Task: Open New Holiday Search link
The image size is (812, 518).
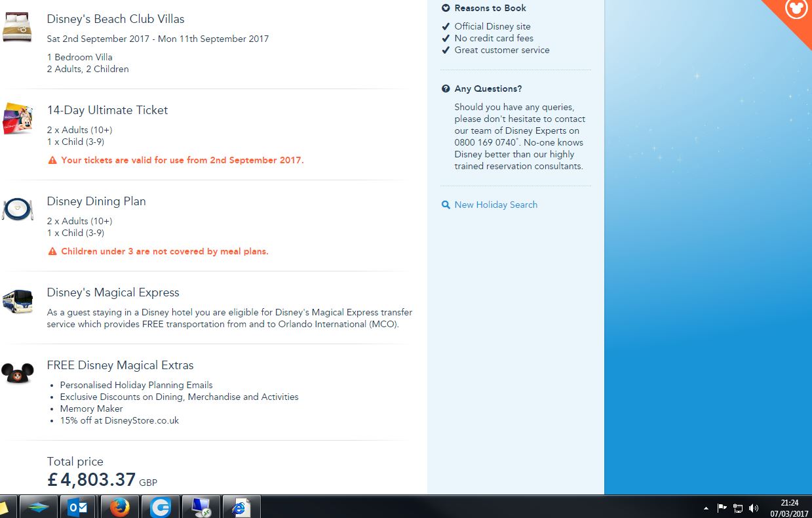Action: pos(495,205)
